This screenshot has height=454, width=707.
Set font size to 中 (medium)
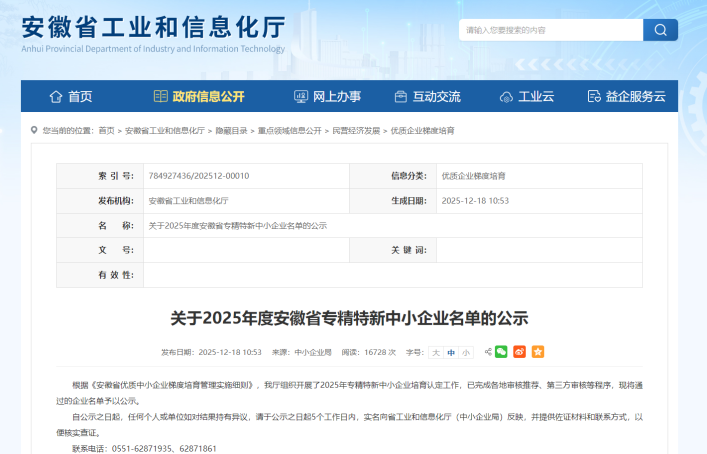click(x=450, y=353)
